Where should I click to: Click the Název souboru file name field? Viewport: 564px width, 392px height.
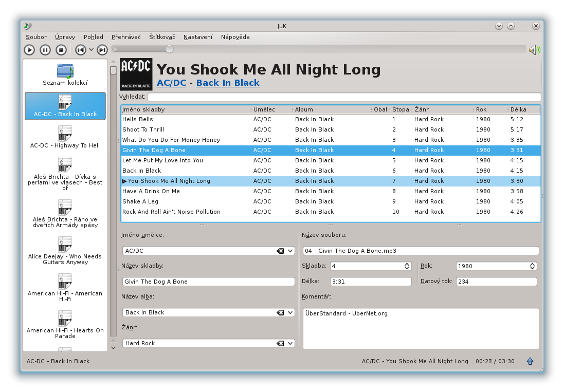(421, 251)
